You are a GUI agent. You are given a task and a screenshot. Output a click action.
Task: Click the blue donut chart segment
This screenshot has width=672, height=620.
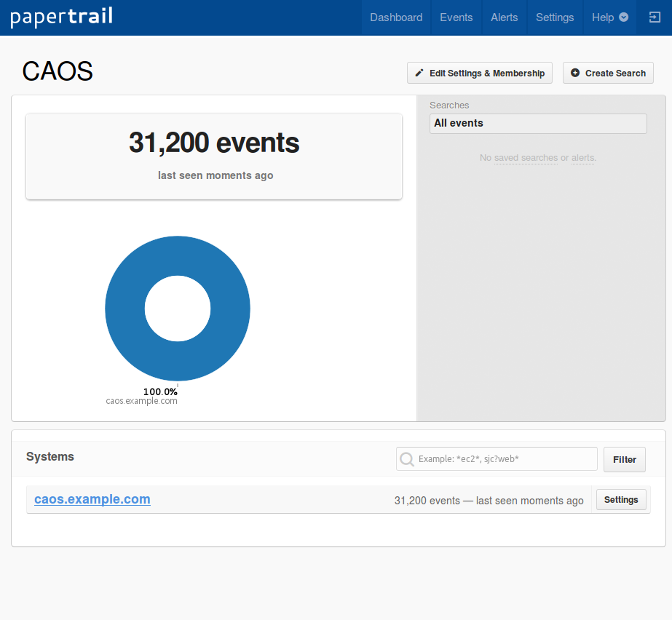pyautogui.click(x=124, y=309)
